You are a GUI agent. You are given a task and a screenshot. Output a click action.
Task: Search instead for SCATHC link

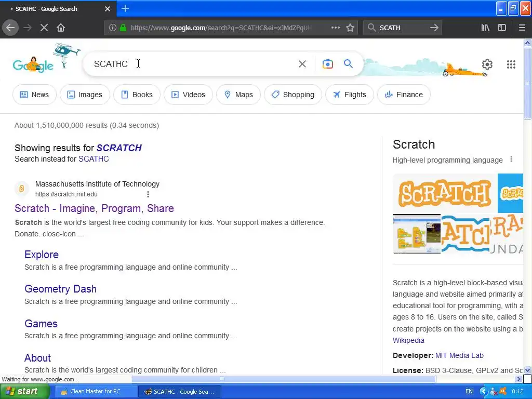click(94, 159)
